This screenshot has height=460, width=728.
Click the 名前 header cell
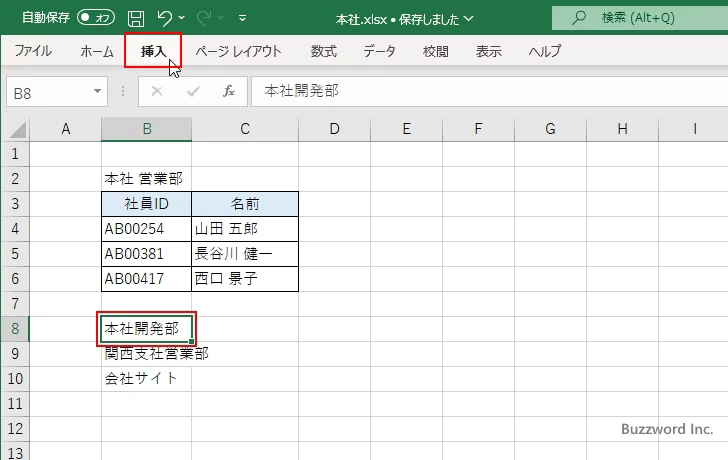(245, 204)
